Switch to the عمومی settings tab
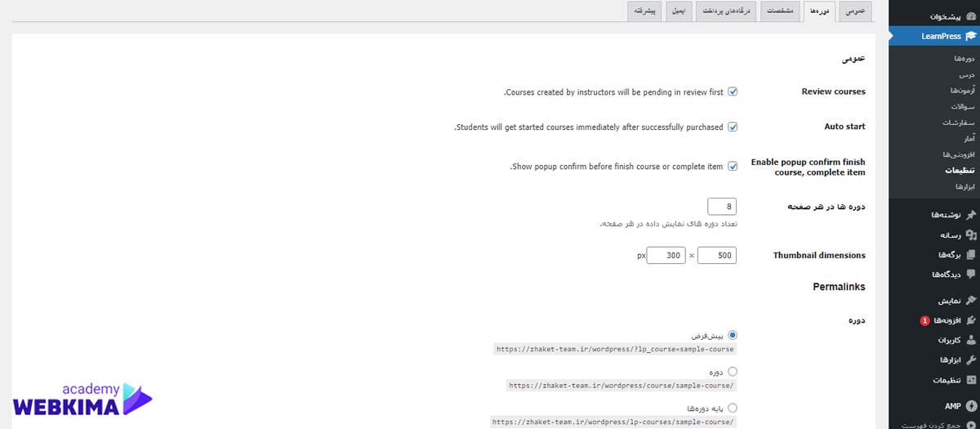The width and height of the screenshot is (980, 429). click(854, 11)
